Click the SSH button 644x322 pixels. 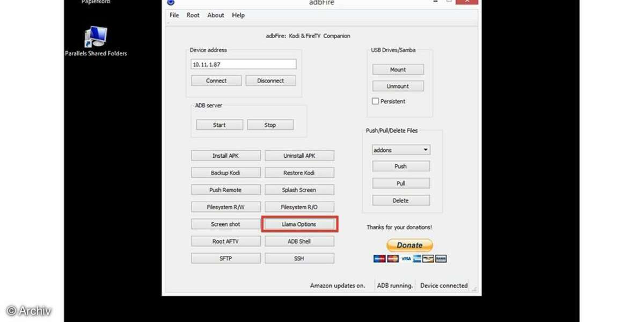299,258
